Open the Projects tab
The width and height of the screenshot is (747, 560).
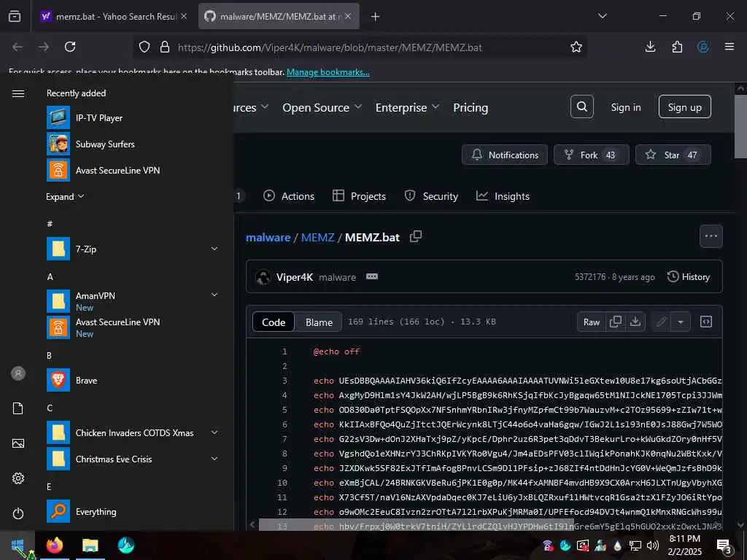pos(359,195)
